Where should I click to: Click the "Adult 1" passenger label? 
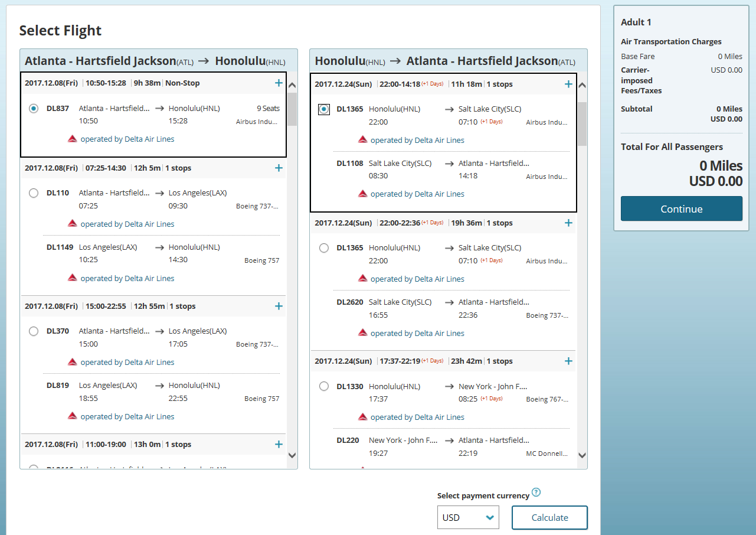point(636,22)
